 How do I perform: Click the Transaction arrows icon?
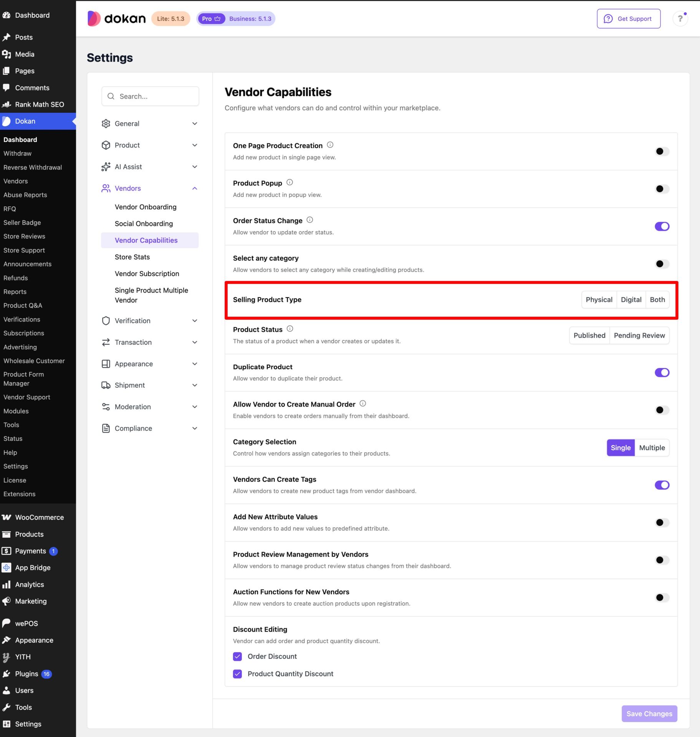tap(106, 342)
